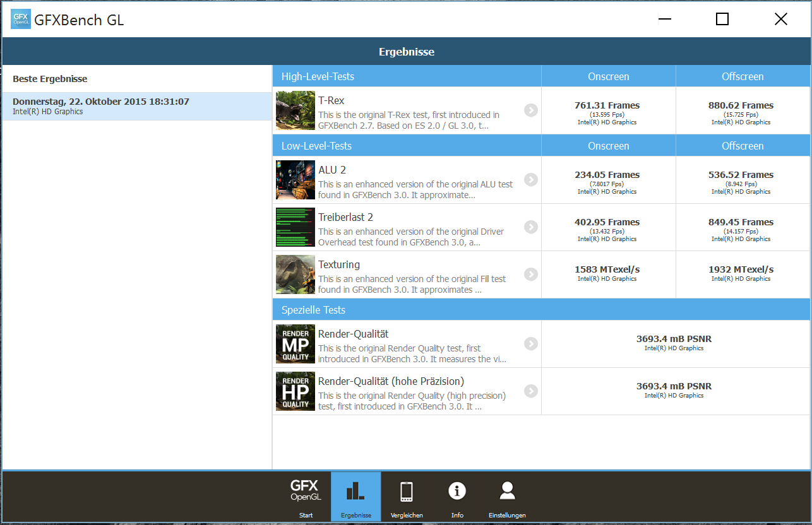Click Offscreen column header in High-Level-Tests
This screenshot has width=812, height=525.
coord(743,76)
